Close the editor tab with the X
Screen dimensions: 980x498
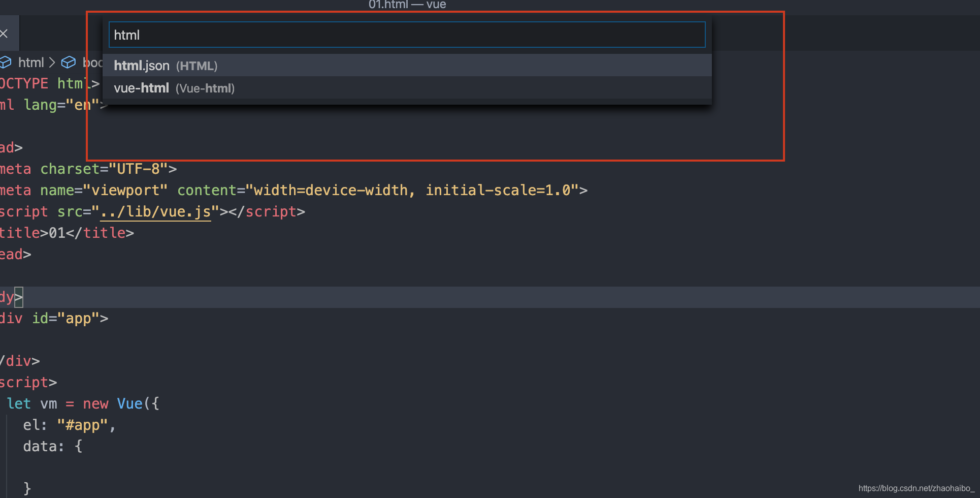click(4, 34)
